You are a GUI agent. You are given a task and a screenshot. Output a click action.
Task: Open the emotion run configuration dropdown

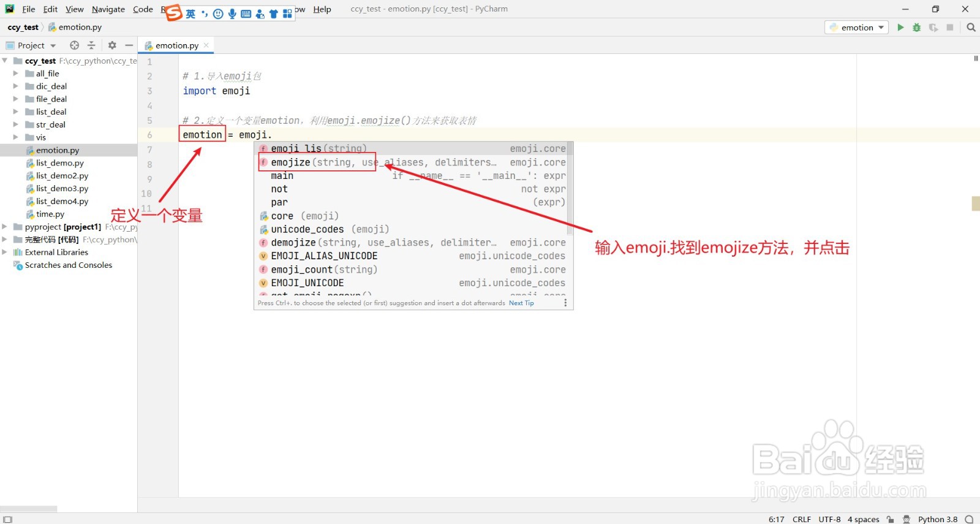pos(856,28)
